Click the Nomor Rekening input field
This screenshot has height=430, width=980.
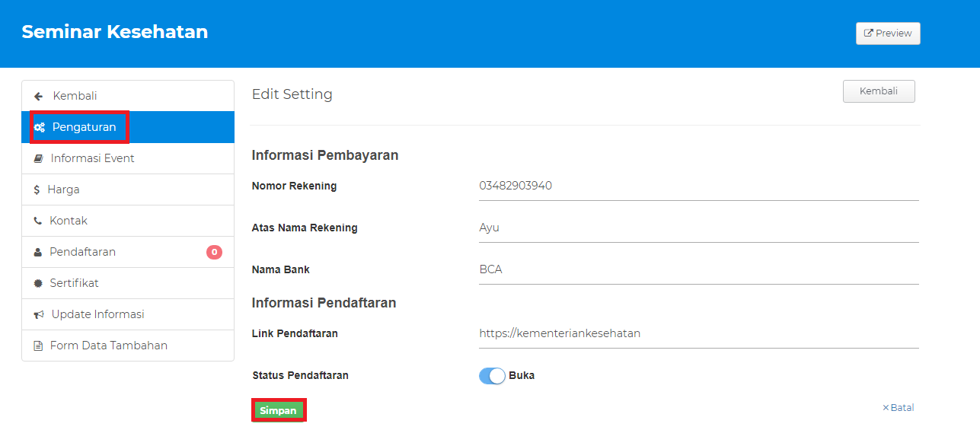(698, 186)
